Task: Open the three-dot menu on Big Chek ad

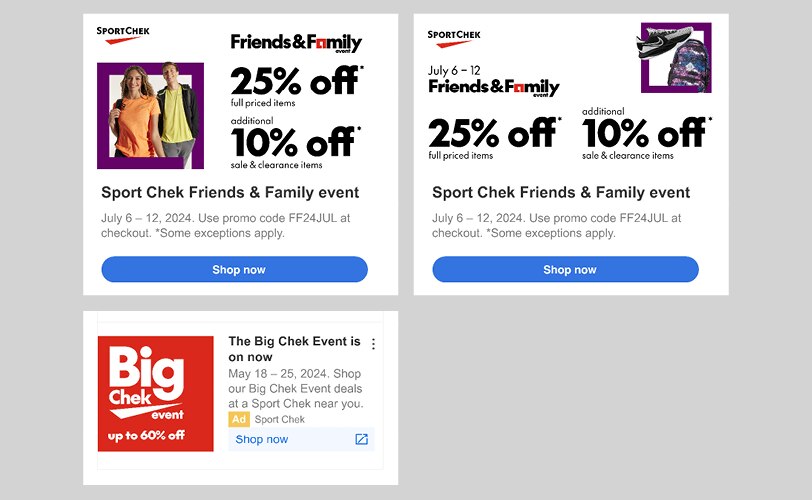Action: (373, 344)
